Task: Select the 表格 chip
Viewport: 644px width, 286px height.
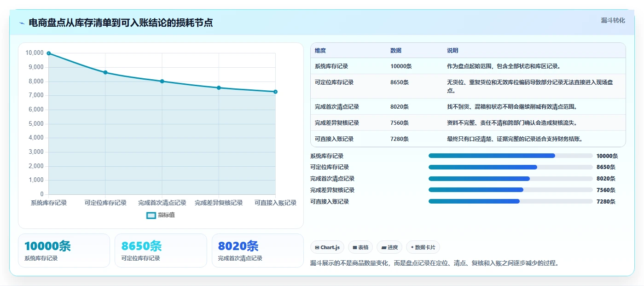Action: [360, 247]
